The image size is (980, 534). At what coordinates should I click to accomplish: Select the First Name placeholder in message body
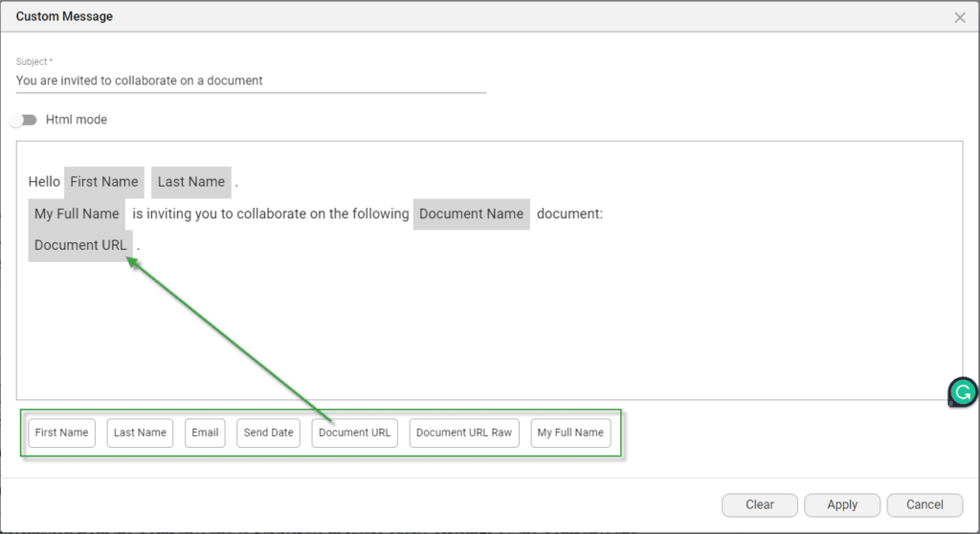[x=104, y=182]
